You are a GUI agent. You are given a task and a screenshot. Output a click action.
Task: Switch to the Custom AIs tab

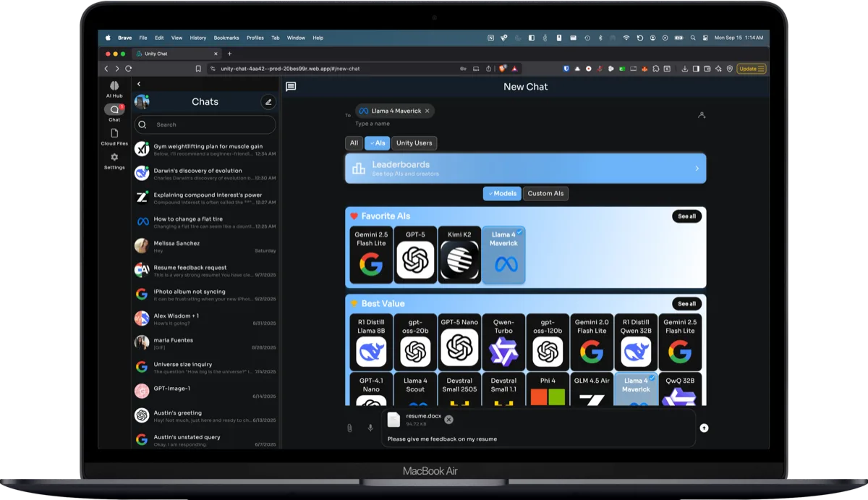[x=546, y=194]
